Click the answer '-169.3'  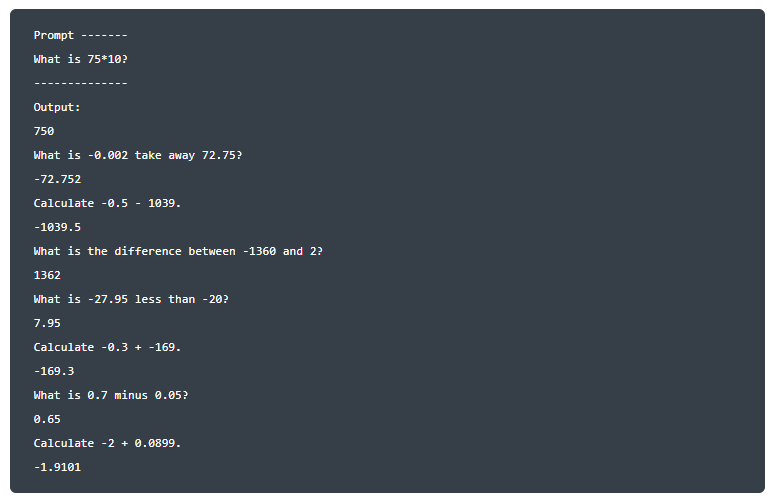pos(54,371)
